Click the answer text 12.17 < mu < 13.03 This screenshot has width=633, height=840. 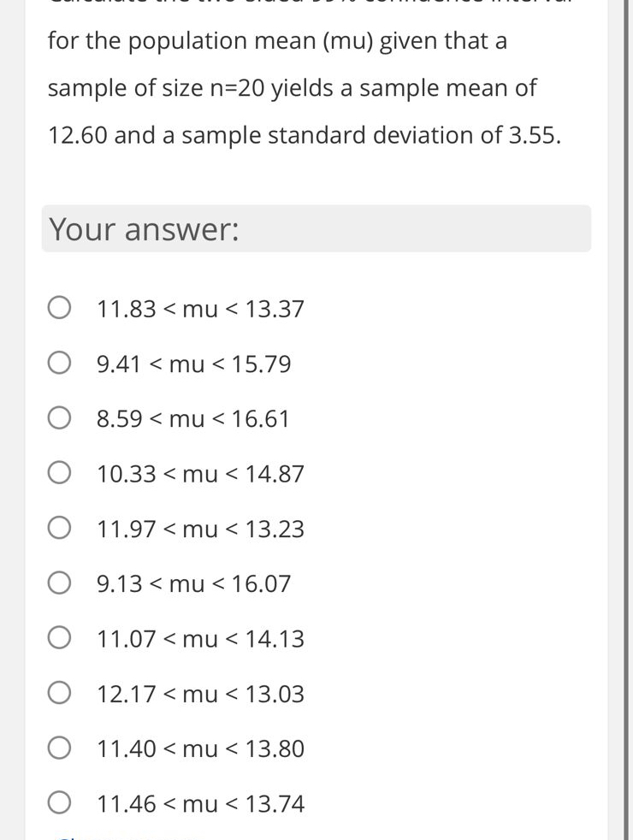coord(200,694)
